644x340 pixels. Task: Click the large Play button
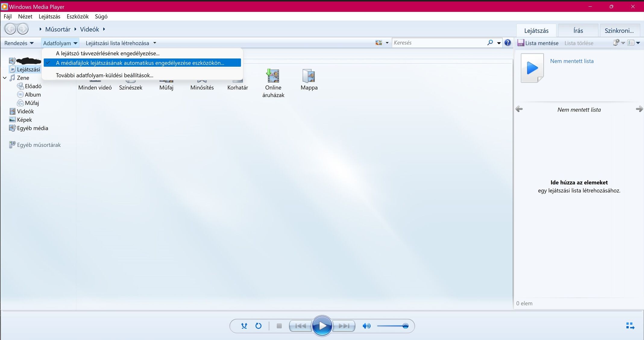point(322,326)
